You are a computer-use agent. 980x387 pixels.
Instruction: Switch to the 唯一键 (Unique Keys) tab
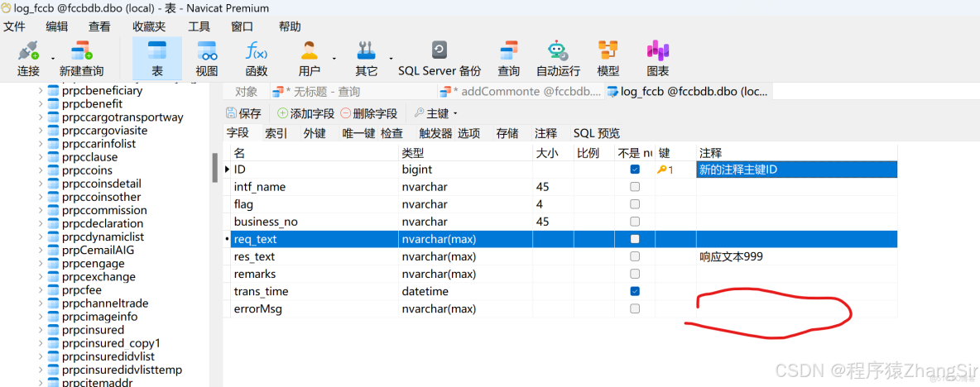pos(358,133)
